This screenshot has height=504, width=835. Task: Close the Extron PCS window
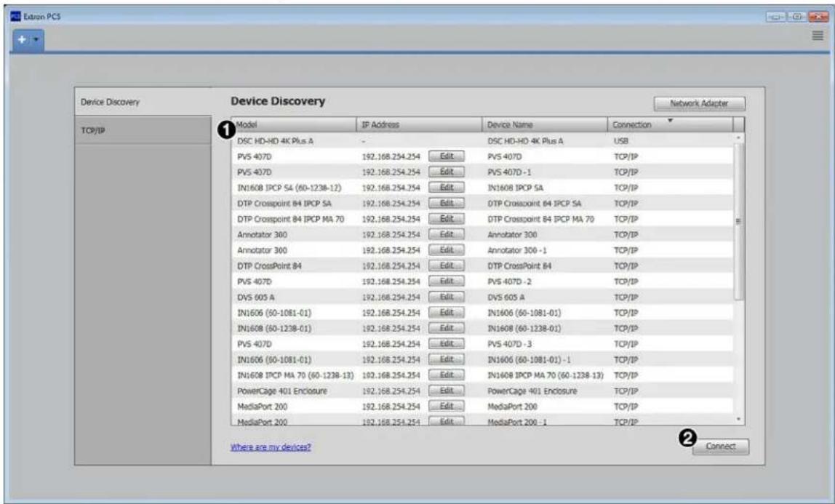(x=818, y=17)
